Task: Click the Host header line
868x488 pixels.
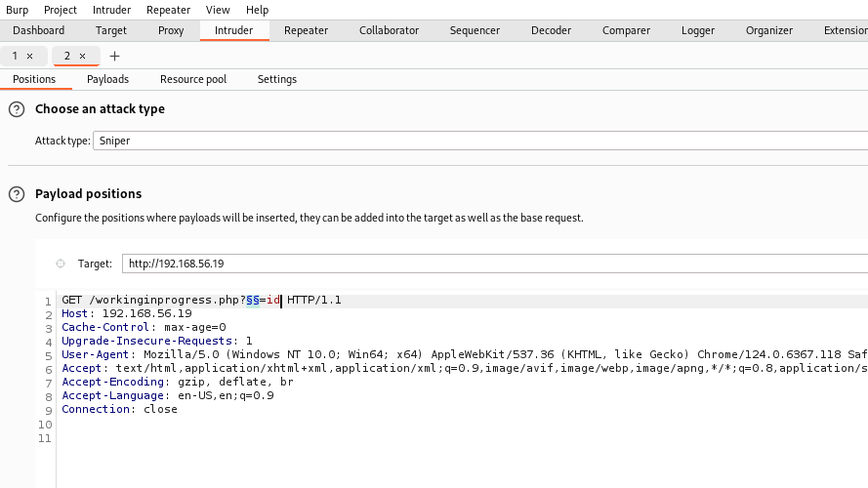Action: pyautogui.click(x=127, y=313)
